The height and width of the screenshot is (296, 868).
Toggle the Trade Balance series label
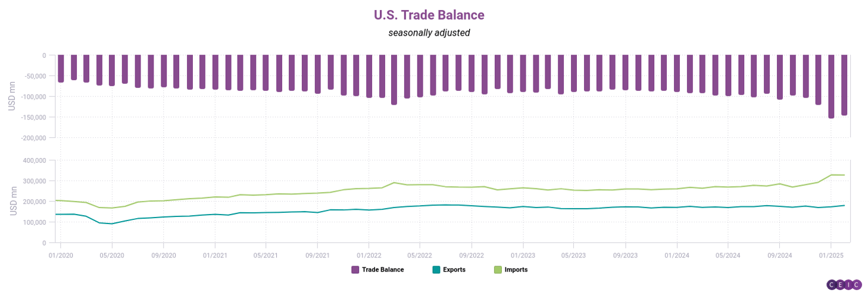383,270
